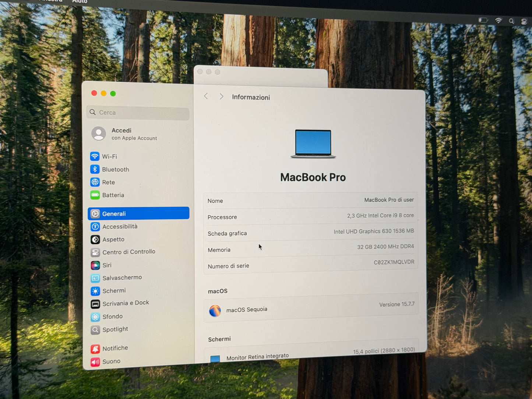Click serial number C02ZK1MQLVDR
Viewport: 532px width, 399px height.
394,262
